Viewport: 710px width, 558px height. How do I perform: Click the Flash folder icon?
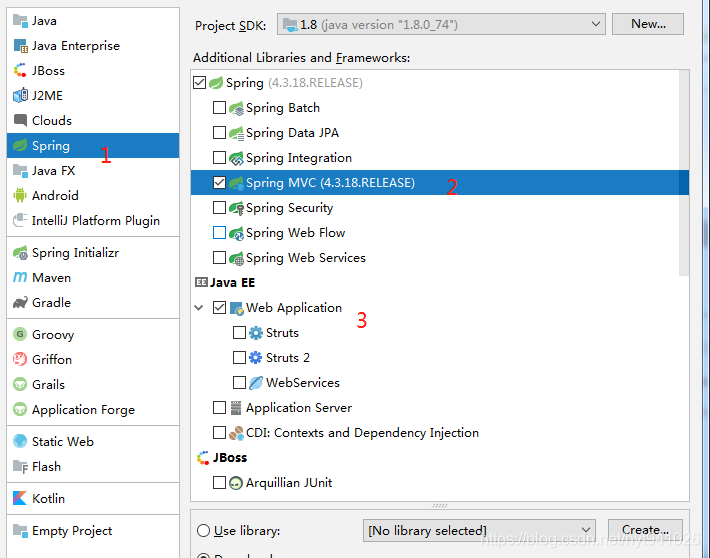20,467
